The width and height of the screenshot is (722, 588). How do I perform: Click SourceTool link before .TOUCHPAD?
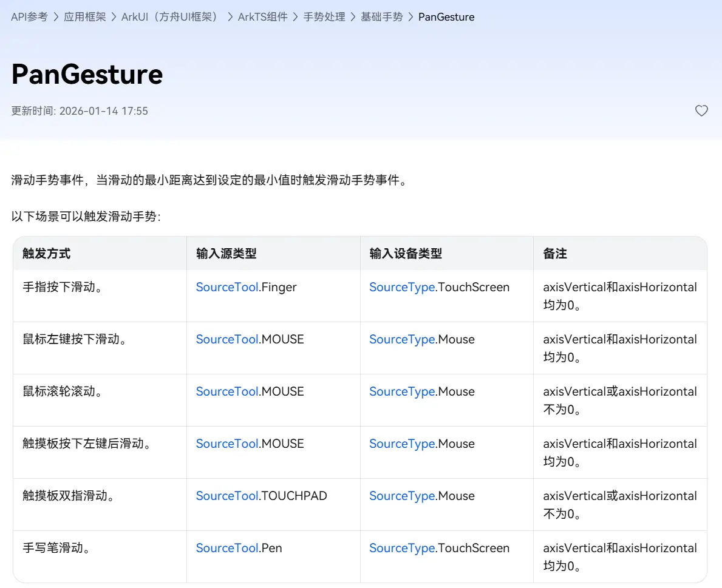coord(227,496)
